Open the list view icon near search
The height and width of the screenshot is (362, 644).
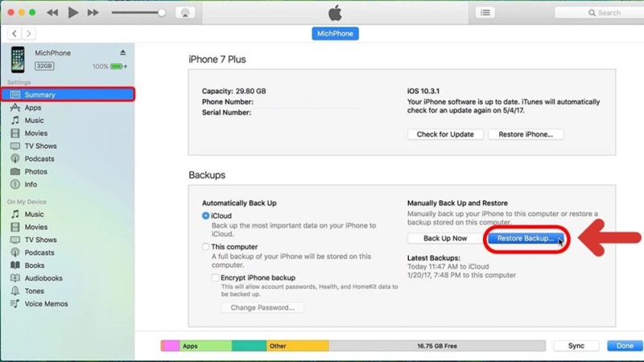485,13
